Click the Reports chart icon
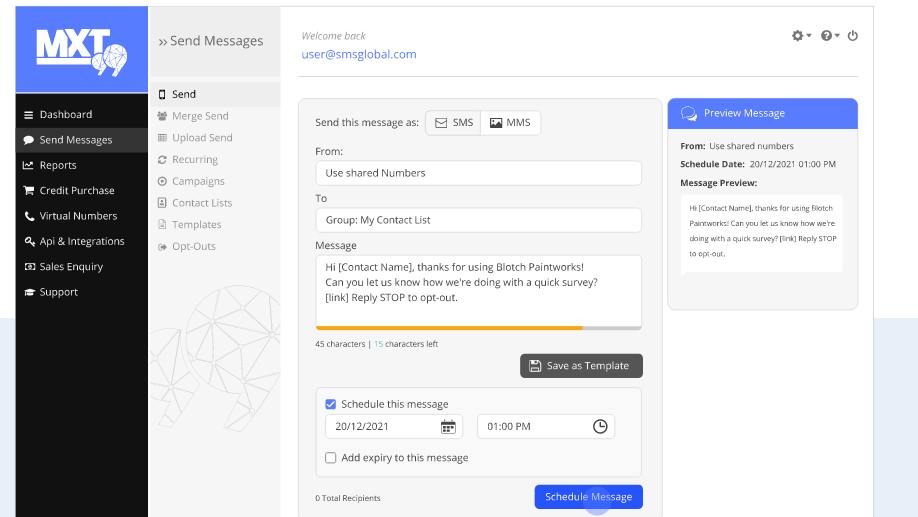The height and width of the screenshot is (517, 918). [x=29, y=166]
